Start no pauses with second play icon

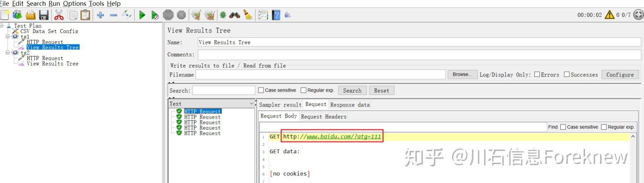(155, 15)
